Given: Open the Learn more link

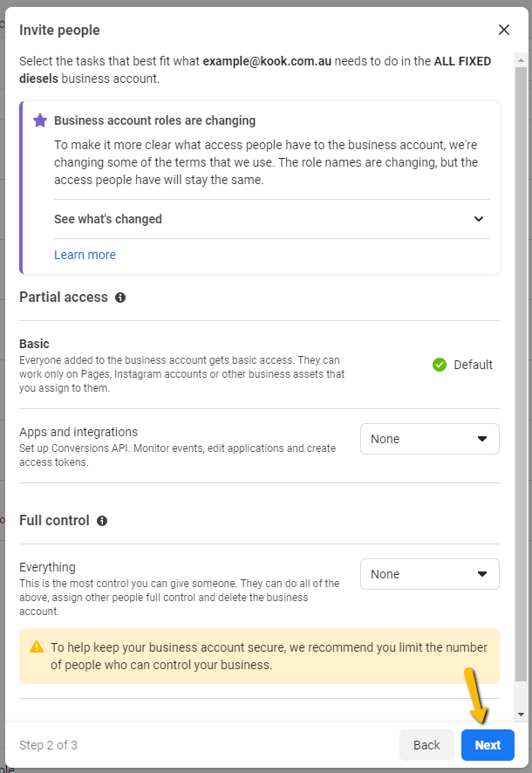Looking at the screenshot, I should point(85,255).
